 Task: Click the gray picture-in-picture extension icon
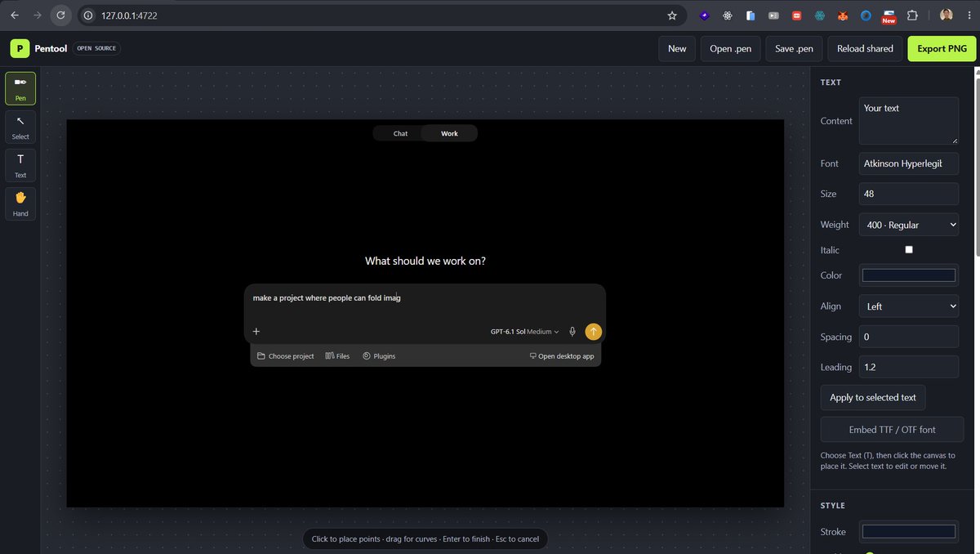click(773, 15)
